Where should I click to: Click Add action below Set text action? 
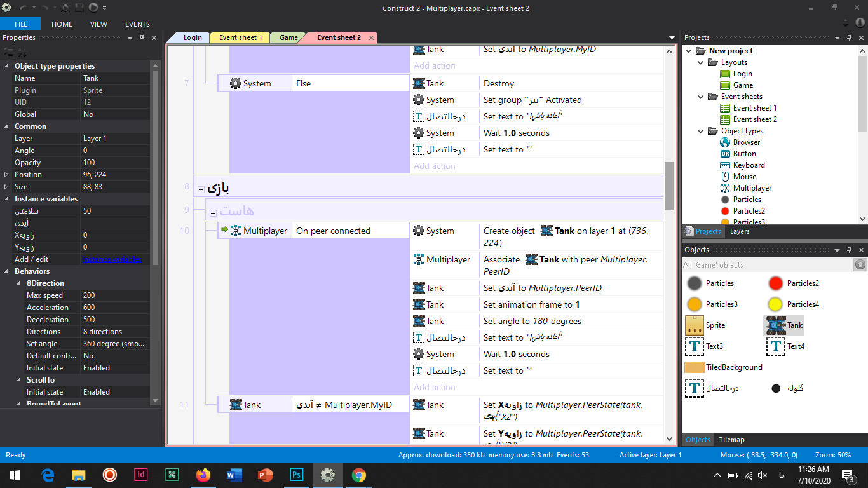tap(435, 387)
